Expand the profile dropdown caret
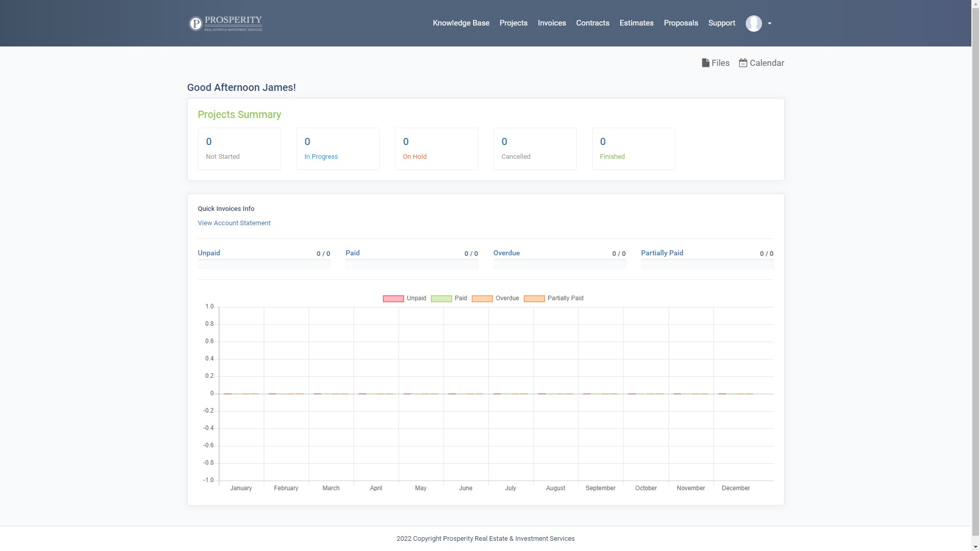Screen dimensions: 980x551 (x=770, y=23)
